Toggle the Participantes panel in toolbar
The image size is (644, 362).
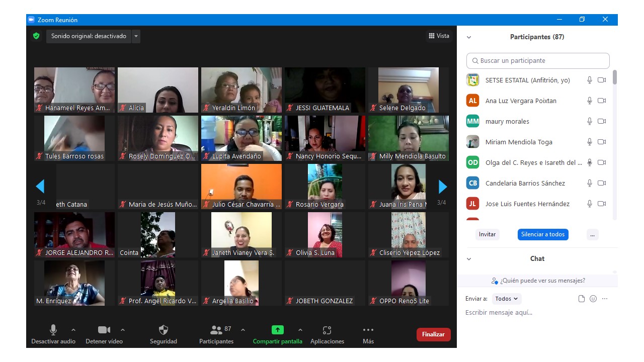click(216, 335)
